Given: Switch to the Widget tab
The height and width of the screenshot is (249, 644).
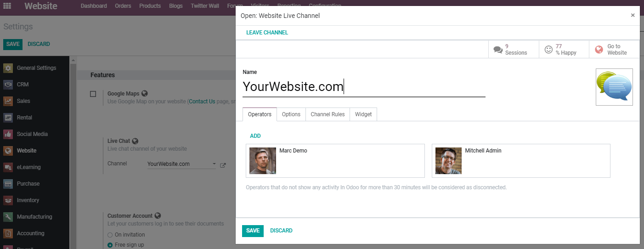Looking at the screenshot, I should coord(363,114).
